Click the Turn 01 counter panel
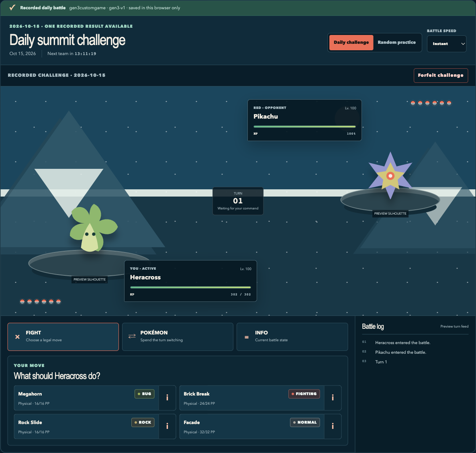 [x=238, y=201]
